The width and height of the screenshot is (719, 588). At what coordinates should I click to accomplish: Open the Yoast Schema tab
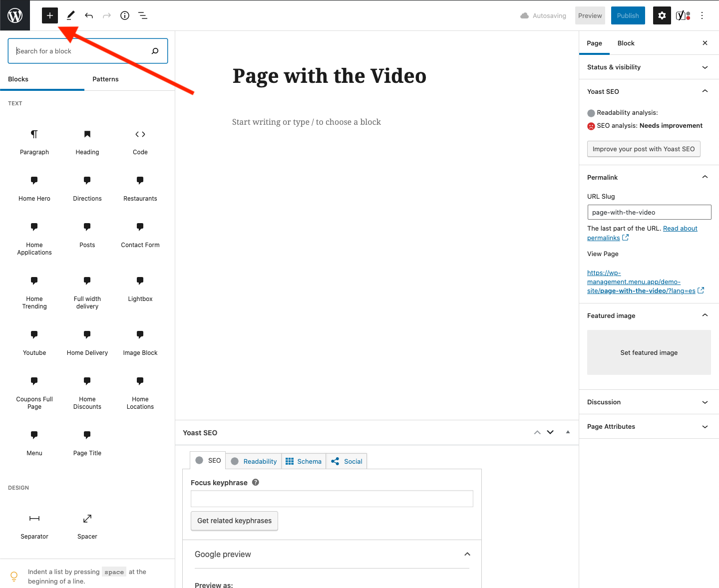pos(304,461)
